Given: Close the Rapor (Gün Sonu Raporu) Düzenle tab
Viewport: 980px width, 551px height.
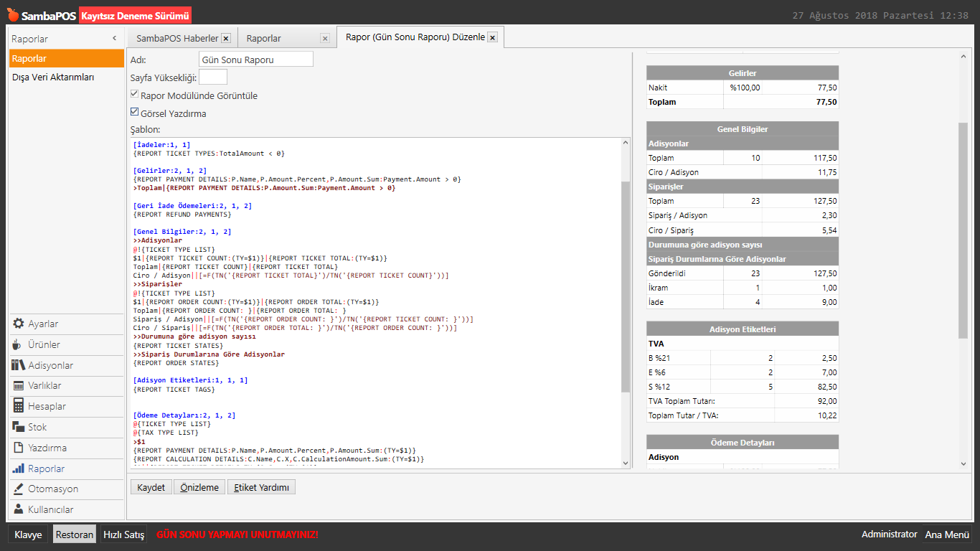Looking at the screenshot, I should (492, 37).
